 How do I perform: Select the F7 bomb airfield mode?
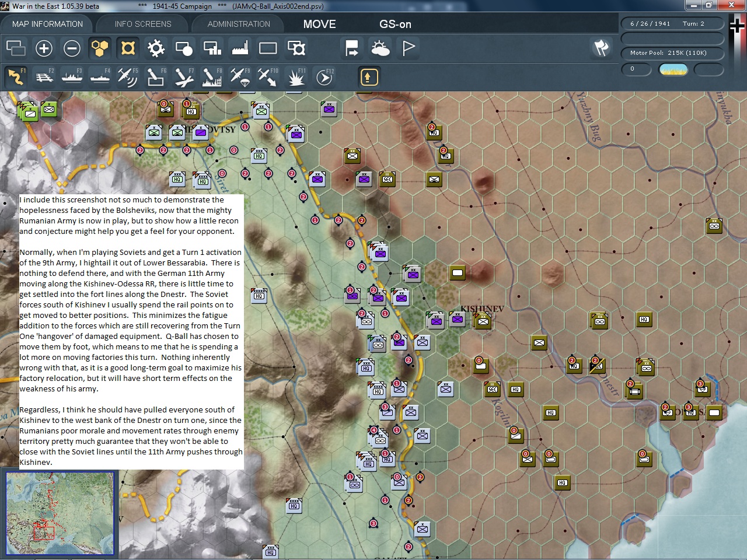(184, 76)
